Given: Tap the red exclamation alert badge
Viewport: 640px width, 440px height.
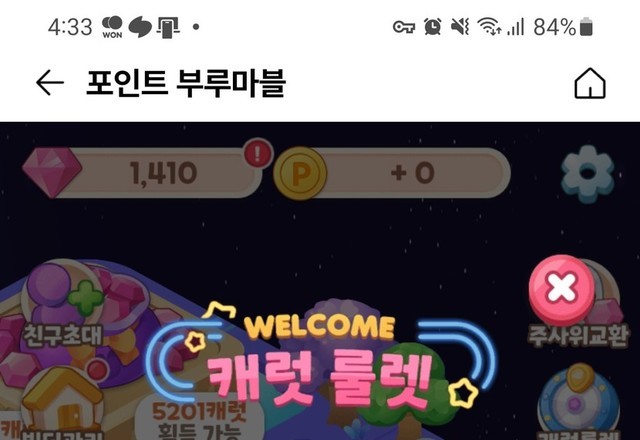Looking at the screenshot, I should 257,154.
